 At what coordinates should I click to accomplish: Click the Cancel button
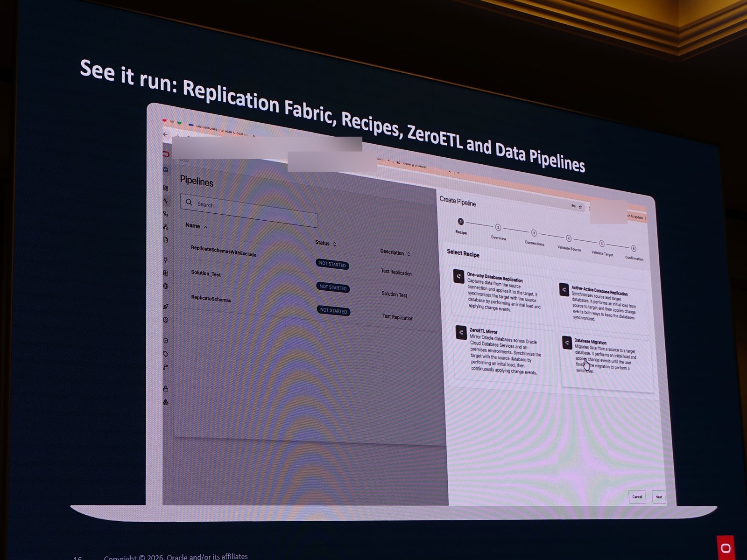coord(637,497)
